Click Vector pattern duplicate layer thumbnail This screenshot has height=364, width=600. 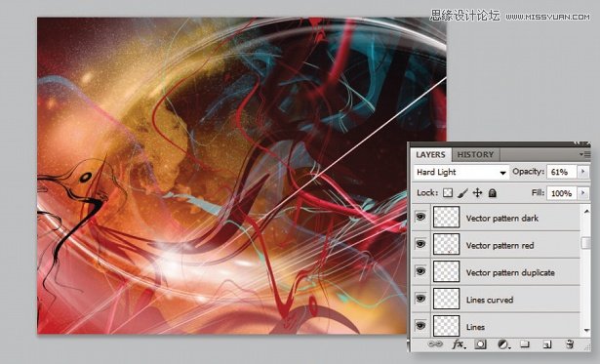coord(446,271)
